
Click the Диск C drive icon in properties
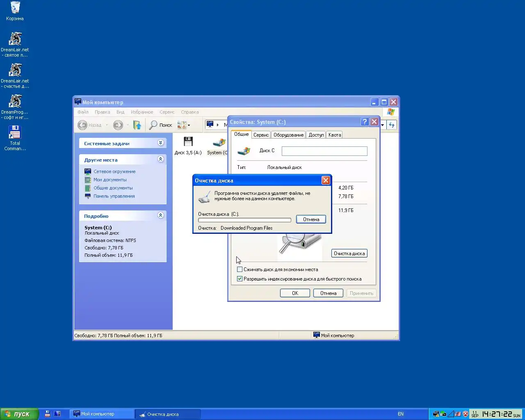[244, 151]
